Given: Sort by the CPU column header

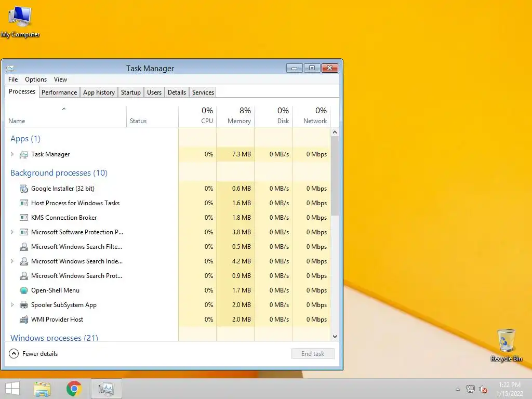Looking at the screenshot, I should pos(197,116).
